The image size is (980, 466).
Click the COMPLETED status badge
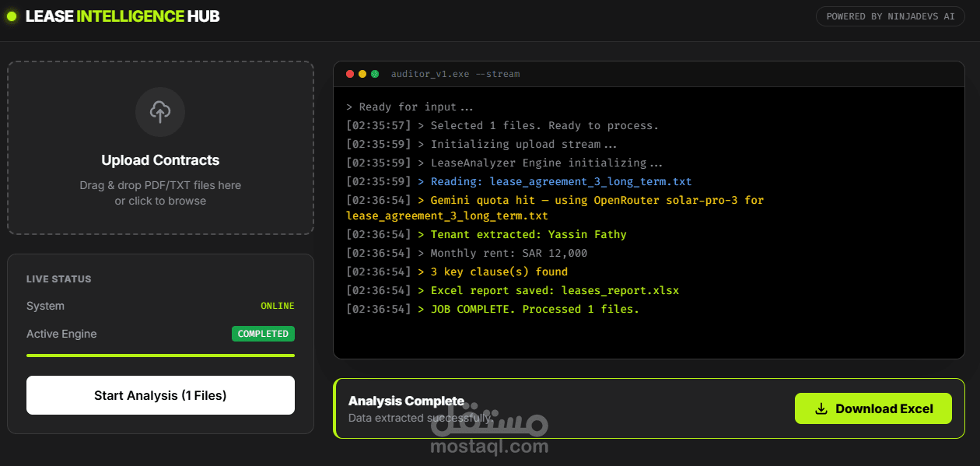click(263, 334)
